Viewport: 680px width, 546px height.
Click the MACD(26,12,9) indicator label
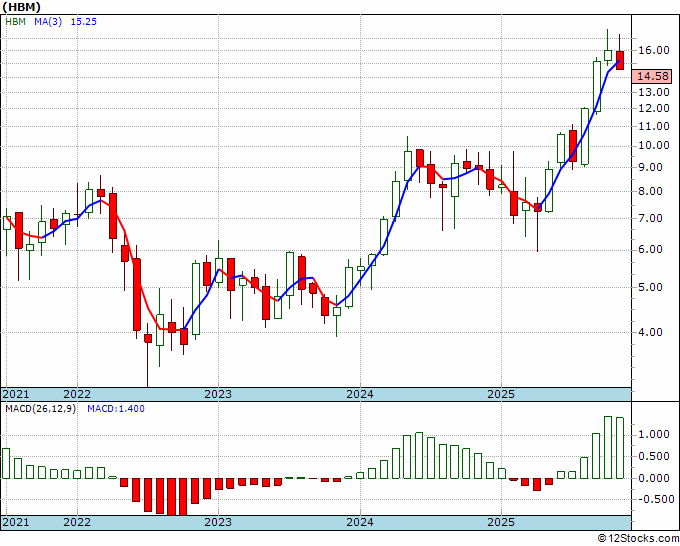(40, 409)
